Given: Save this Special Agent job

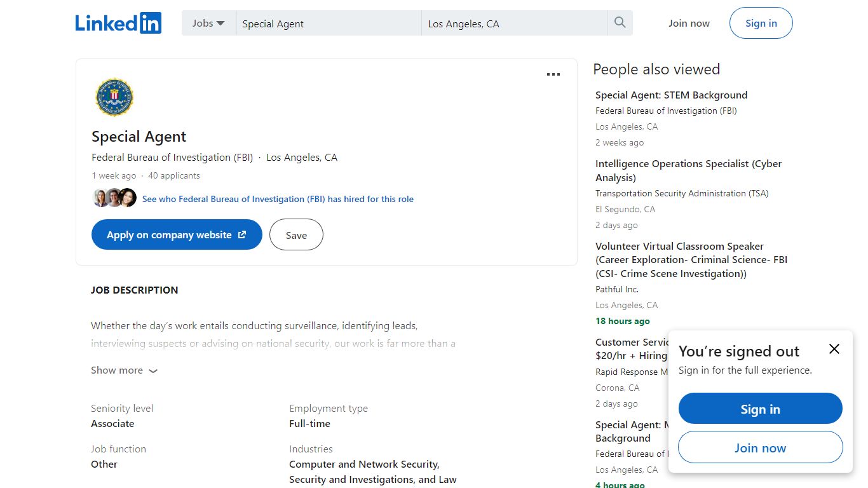Looking at the screenshot, I should pos(296,234).
